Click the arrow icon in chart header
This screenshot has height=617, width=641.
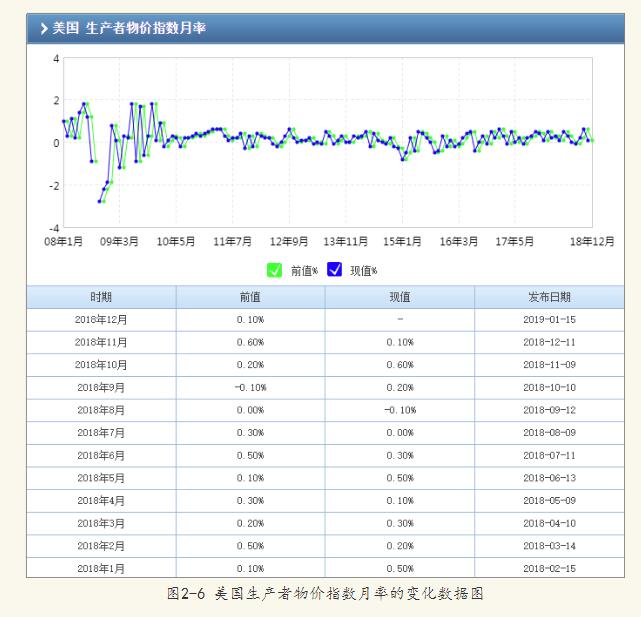click(x=44, y=28)
